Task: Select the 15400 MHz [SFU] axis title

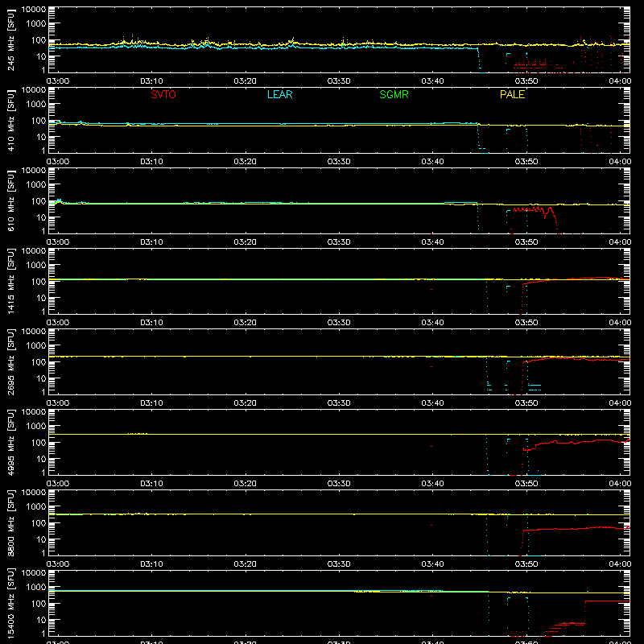Action: click(10, 604)
